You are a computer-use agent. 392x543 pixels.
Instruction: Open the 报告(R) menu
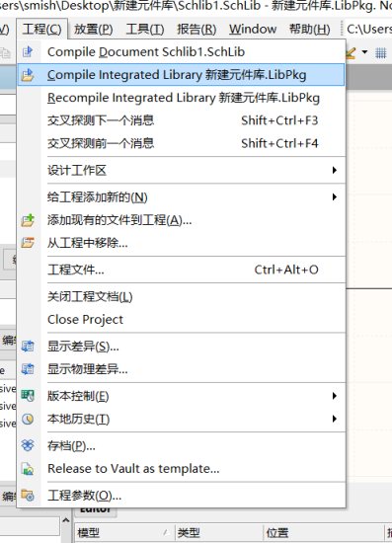[x=196, y=29]
